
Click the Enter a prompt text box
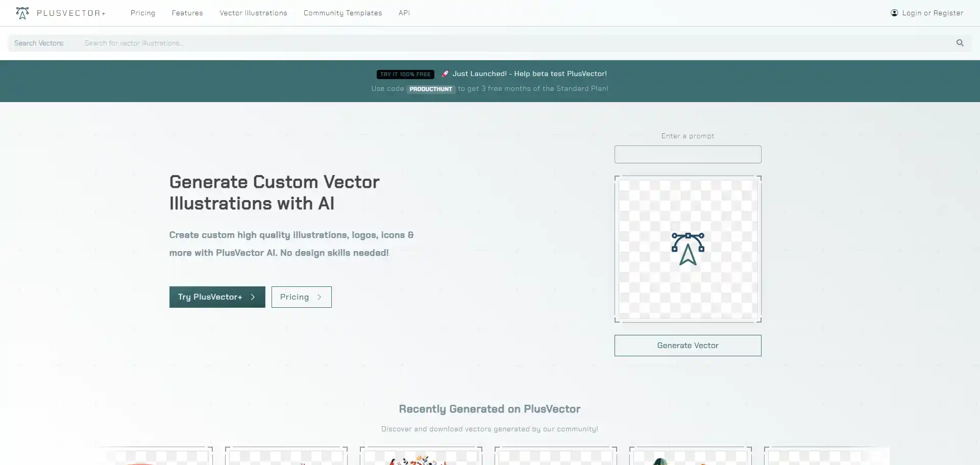[x=688, y=154]
